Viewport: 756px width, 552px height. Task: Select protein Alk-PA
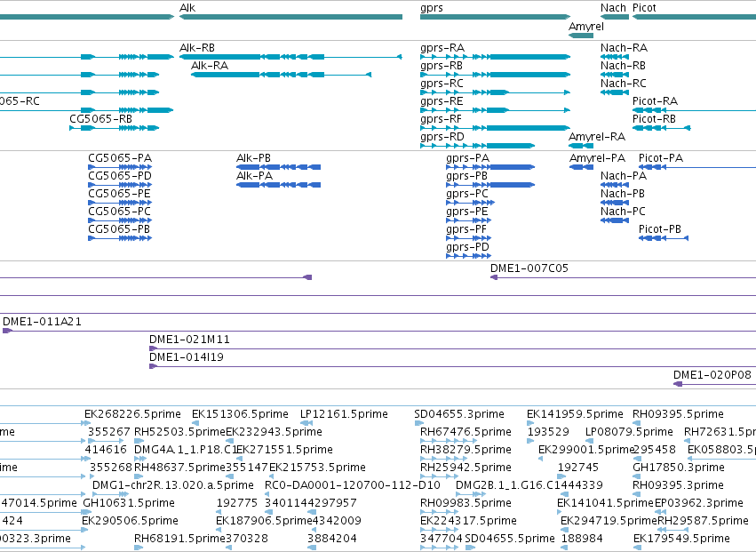(x=255, y=176)
